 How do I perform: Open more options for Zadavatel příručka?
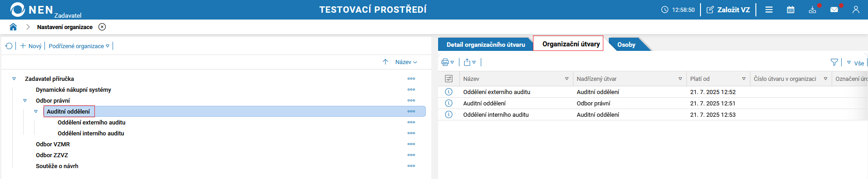coord(411,79)
